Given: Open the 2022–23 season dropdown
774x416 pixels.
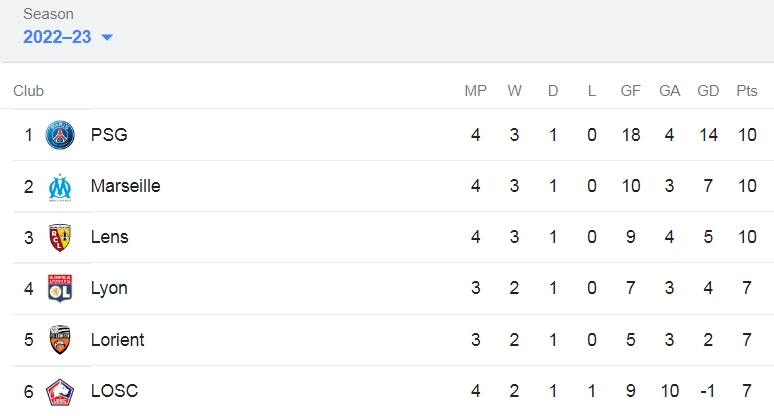Looking at the screenshot, I should (68, 37).
